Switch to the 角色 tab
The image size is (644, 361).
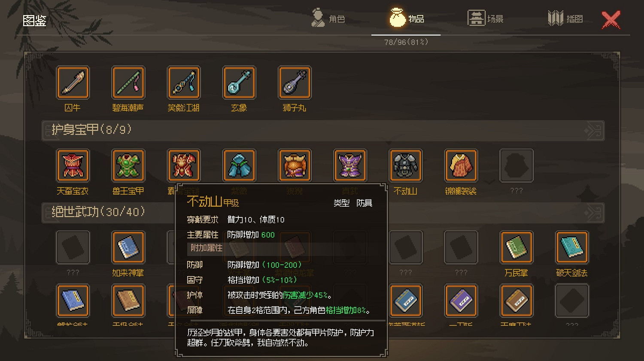(x=328, y=18)
